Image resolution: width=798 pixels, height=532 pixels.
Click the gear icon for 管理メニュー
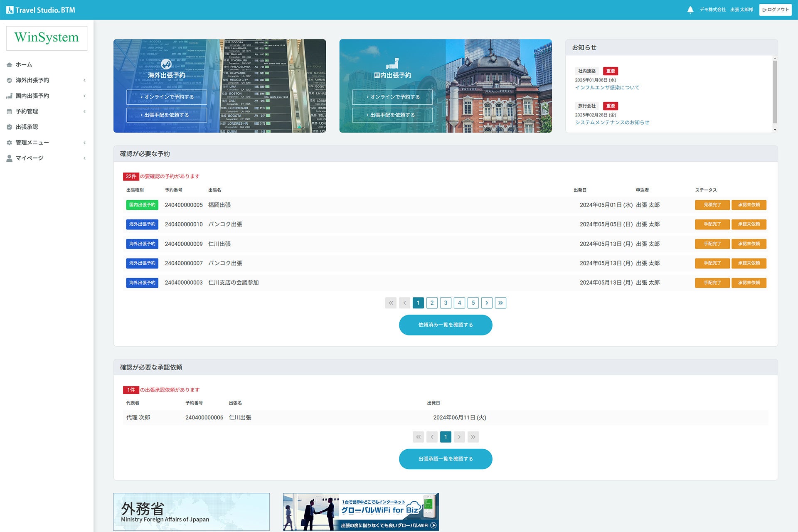pyautogui.click(x=9, y=143)
